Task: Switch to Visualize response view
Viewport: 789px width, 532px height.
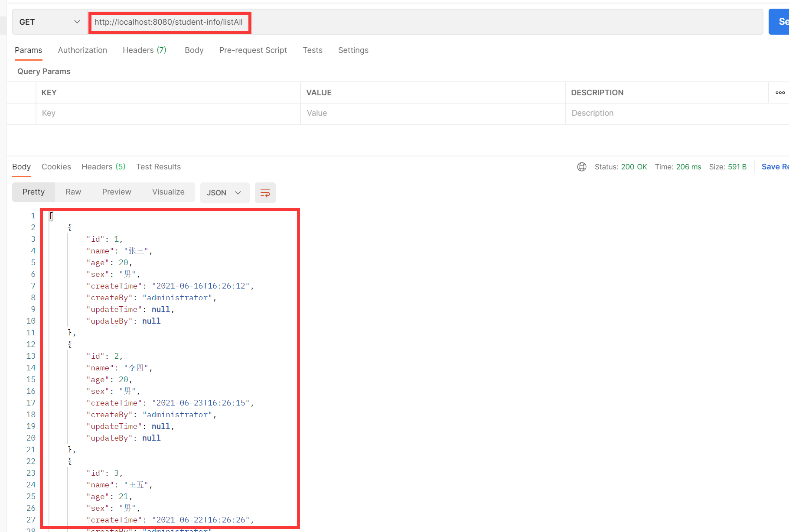Action: (168, 192)
